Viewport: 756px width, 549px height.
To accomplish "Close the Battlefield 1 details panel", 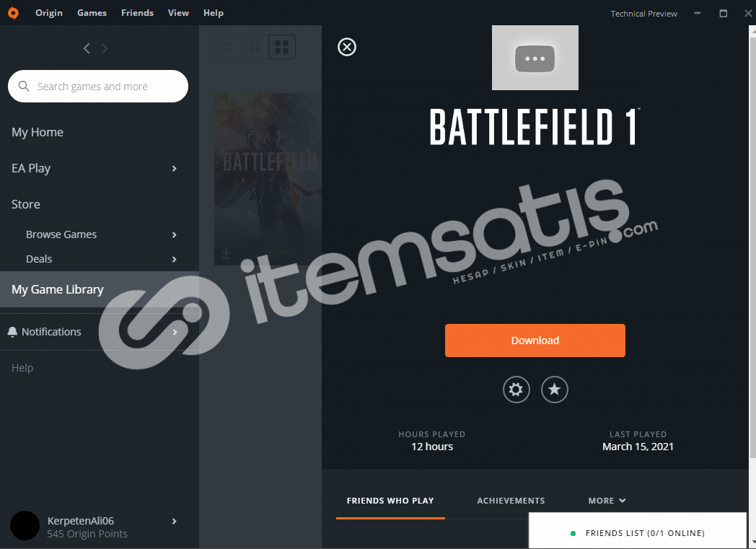I will (x=347, y=47).
